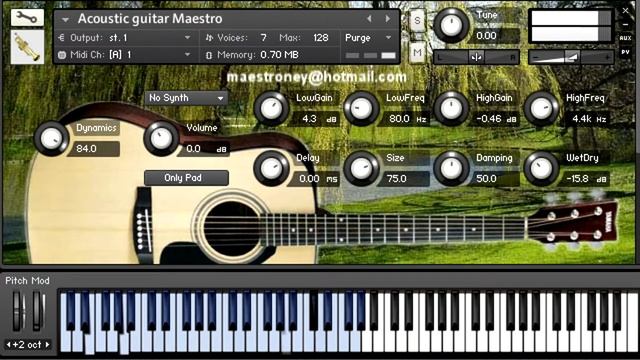Click the Pitch bend wheel
640x360 pixels.
click(x=18, y=311)
